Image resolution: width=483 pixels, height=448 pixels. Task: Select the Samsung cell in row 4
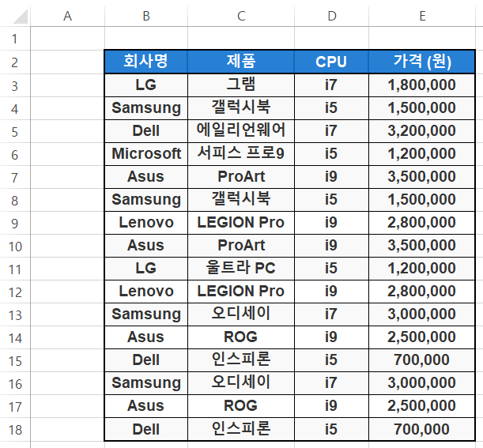coord(146,108)
